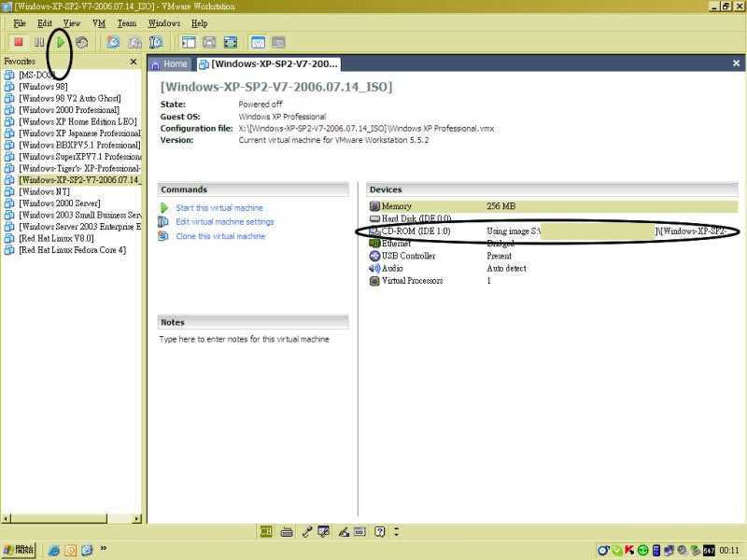Select [Windows Server 2003 Enterprise favorite
Screen dimensions: 747x560
click(x=80, y=227)
